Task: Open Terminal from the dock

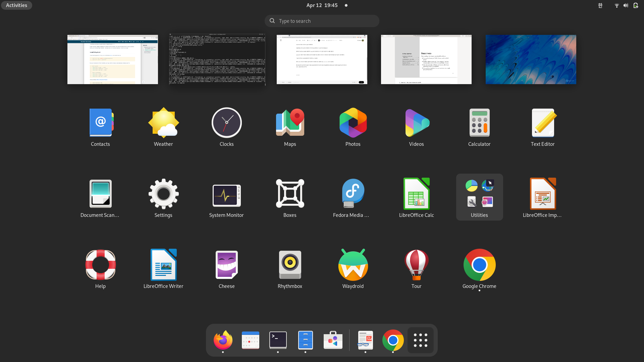Action: click(278, 340)
